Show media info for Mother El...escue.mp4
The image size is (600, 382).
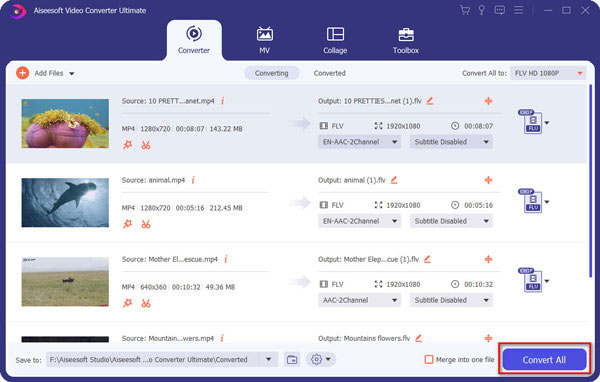coord(226,259)
